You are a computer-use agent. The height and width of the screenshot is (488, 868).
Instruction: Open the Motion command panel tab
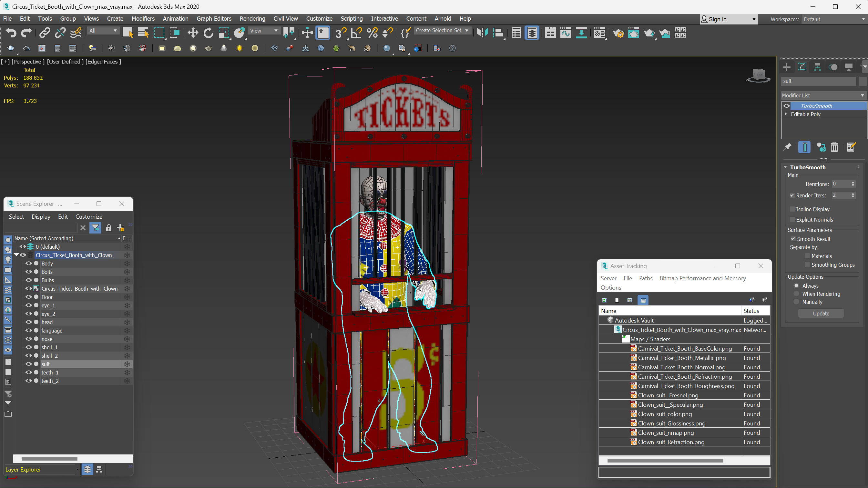[x=833, y=67]
